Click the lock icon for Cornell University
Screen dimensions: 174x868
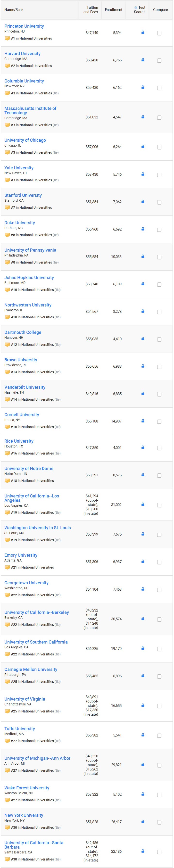pos(143,421)
